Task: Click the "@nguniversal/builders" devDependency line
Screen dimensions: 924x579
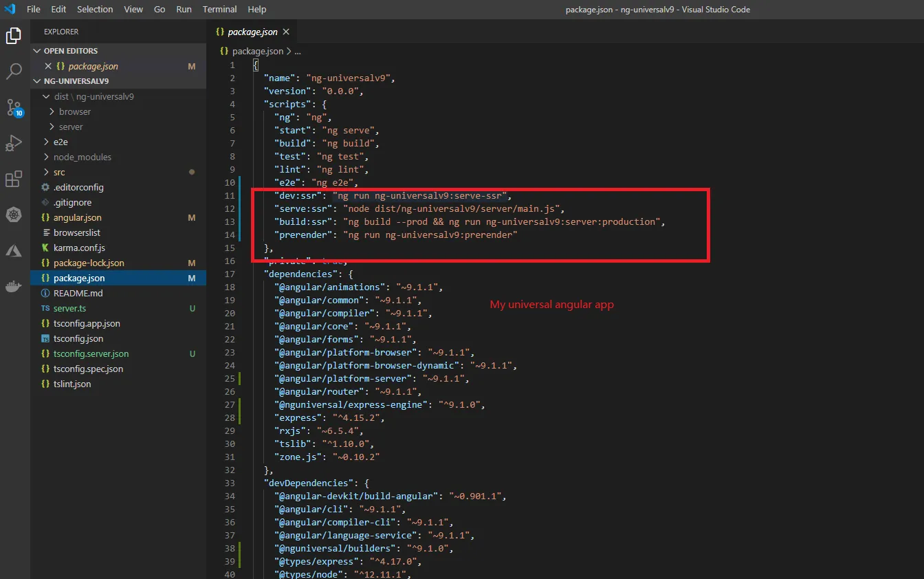Action: pyautogui.click(x=364, y=549)
